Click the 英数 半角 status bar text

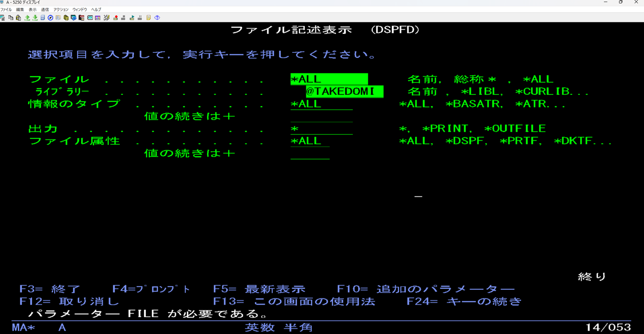coord(278,327)
